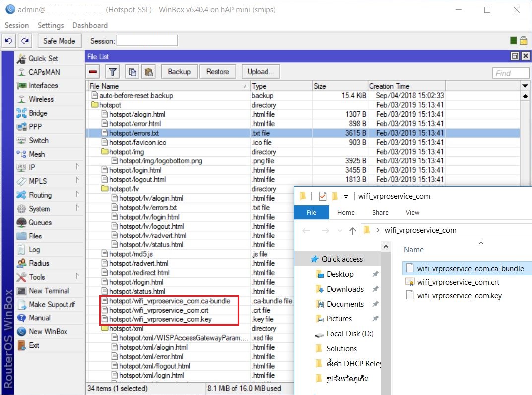Image resolution: width=532 pixels, height=395 pixels.
Task: Sort by File Name column header
Action: coord(168,86)
